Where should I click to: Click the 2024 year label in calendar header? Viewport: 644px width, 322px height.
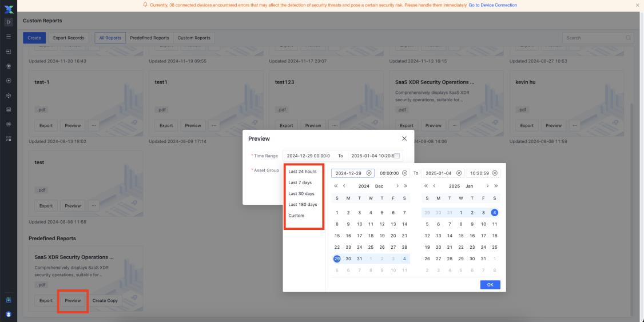coord(364,186)
